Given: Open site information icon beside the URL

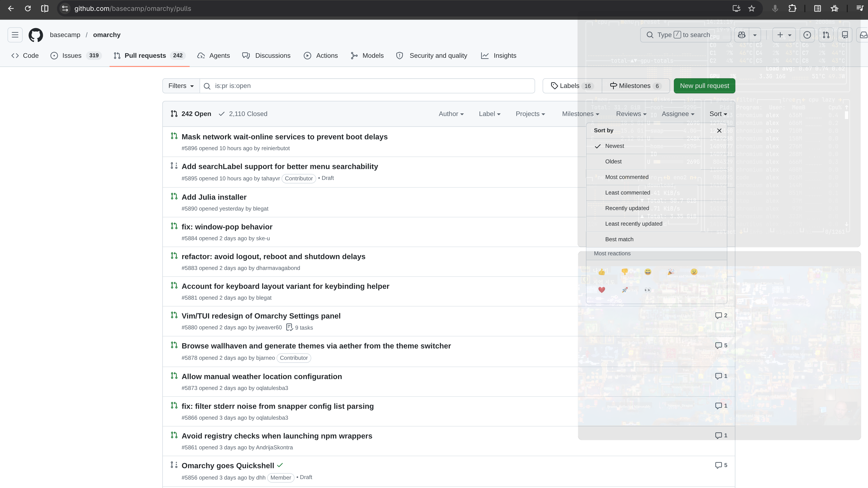Looking at the screenshot, I should pos(65,8).
